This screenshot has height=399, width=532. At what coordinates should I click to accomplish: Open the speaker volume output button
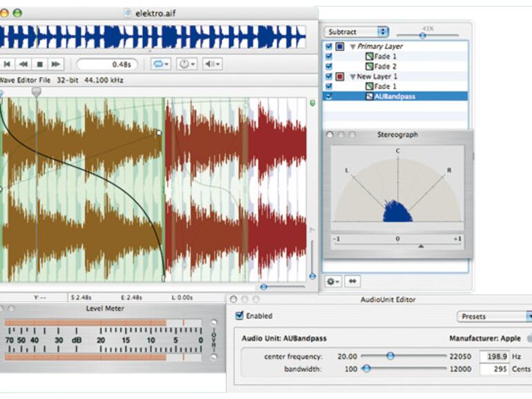point(212,64)
